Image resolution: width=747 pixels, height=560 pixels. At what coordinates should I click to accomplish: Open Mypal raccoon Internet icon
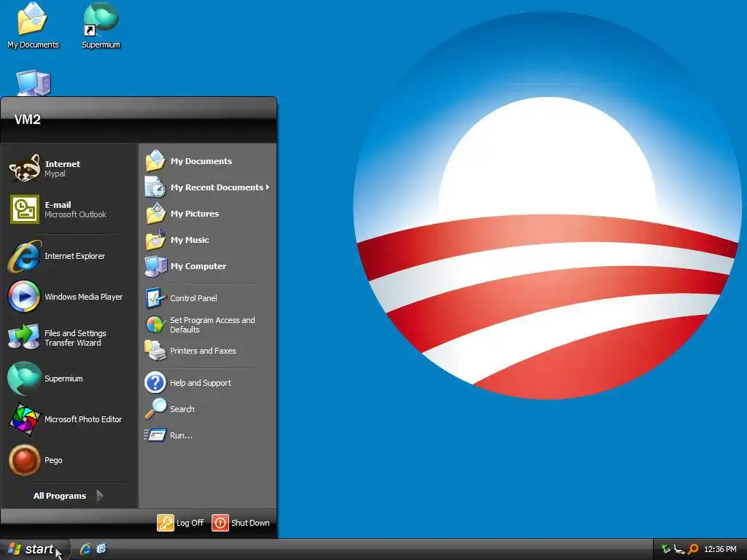[24, 168]
